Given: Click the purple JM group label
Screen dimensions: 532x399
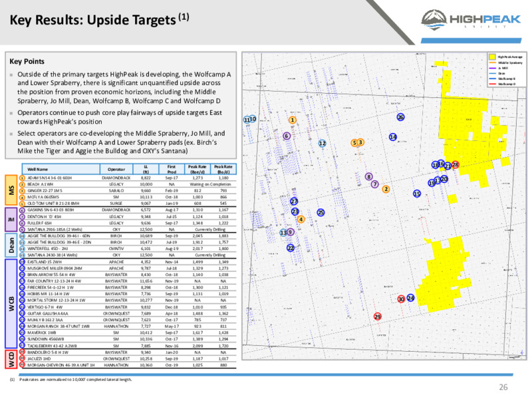Looking at the screenshot, I should (11, 219).
